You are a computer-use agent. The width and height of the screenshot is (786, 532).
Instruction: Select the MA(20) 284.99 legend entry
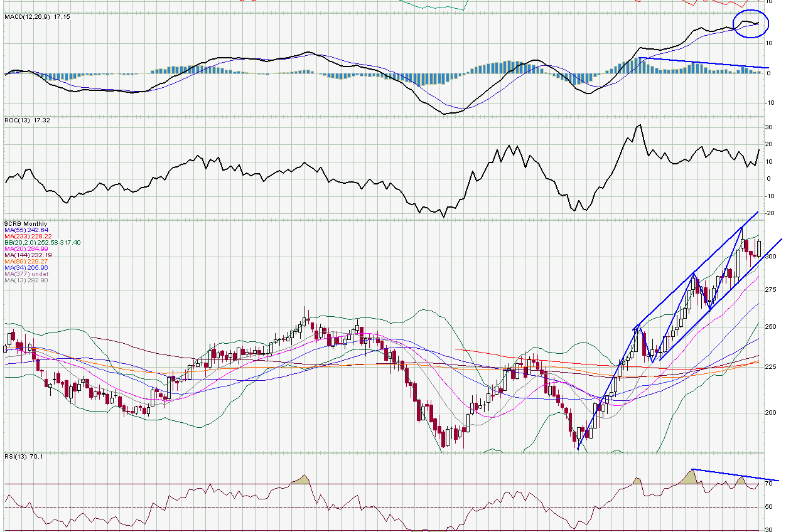coord(26,249)
